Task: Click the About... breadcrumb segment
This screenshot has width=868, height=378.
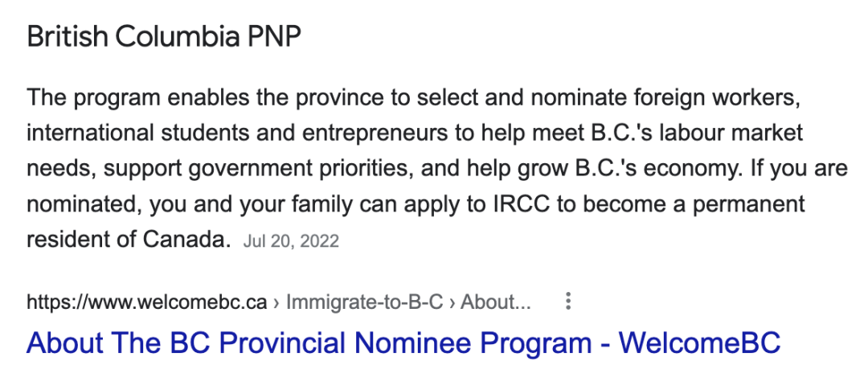Action: pos(495,302)
